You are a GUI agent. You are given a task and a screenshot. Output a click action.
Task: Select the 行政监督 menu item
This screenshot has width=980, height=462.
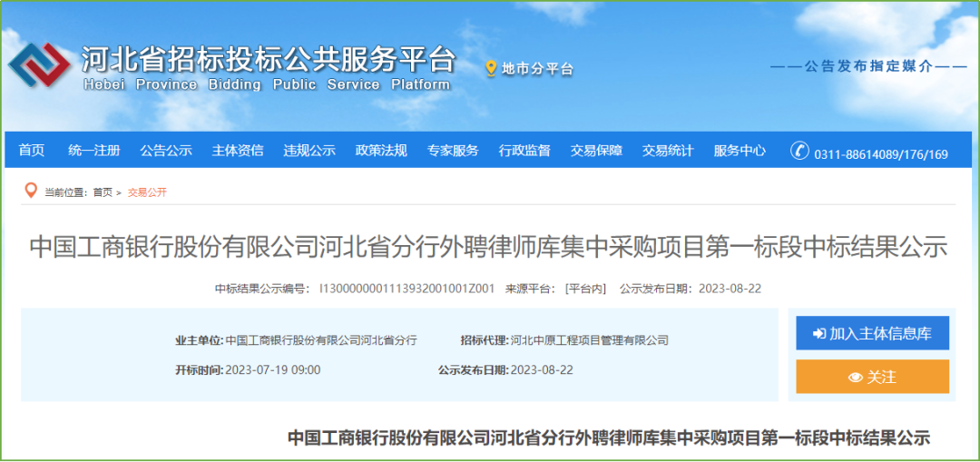524,150
